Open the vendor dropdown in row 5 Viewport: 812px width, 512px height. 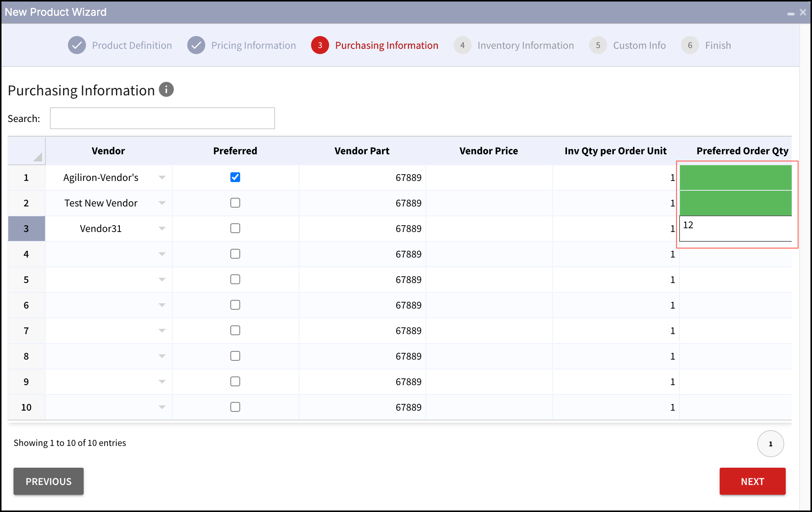162,280
